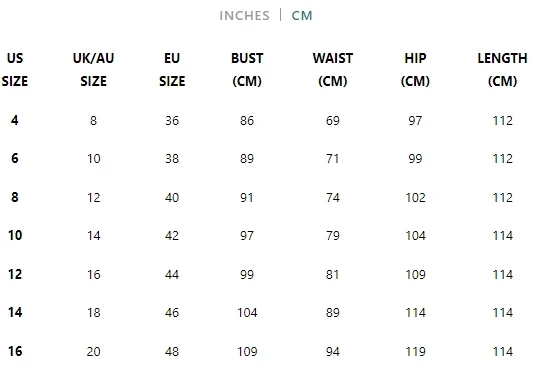Select the CM unit tab
The width and height of the screenshot is (536, 371).
(302, 16)
